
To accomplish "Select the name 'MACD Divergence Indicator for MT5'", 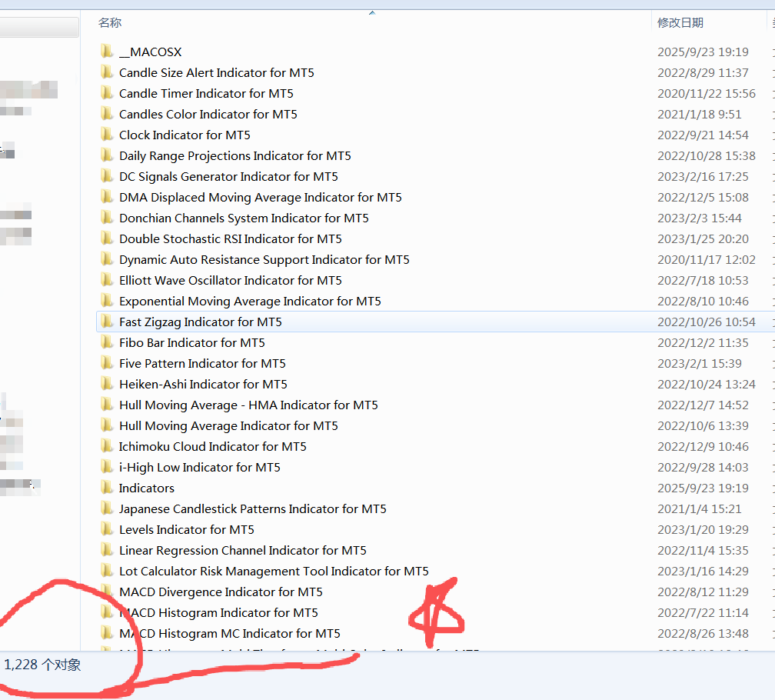I will pos(221,592).
